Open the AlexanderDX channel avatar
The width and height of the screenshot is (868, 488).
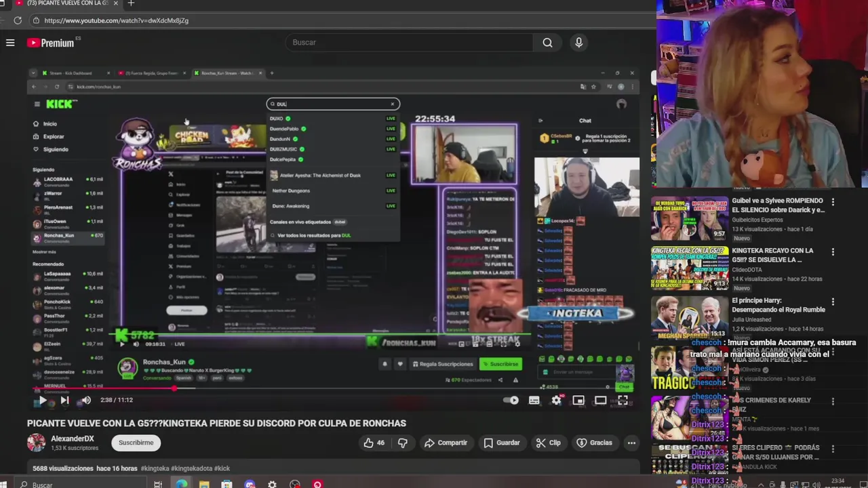click(x=36, y=443)
